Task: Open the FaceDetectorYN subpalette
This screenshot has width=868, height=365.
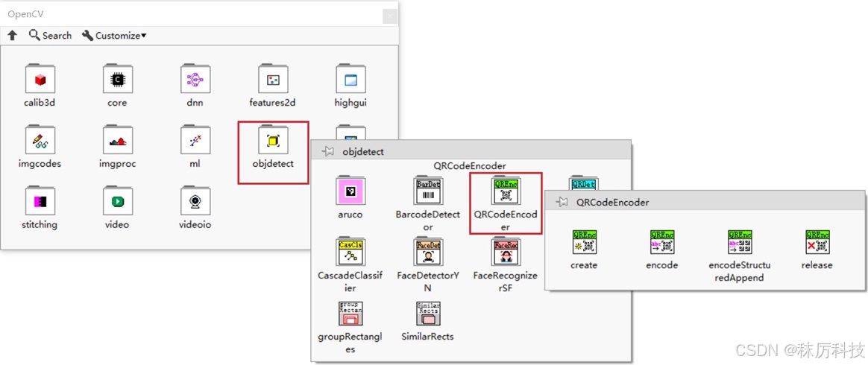Action: tap(428, 253)
